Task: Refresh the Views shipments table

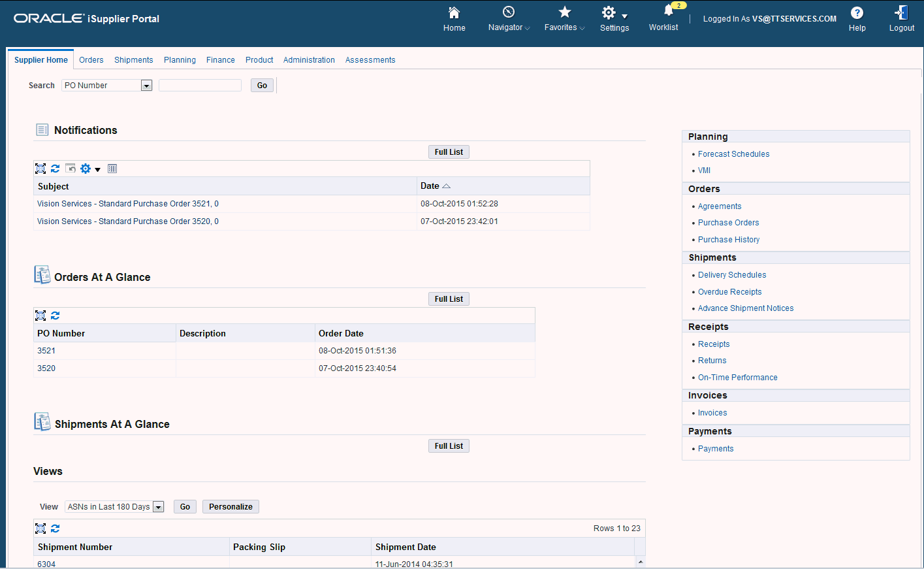Action: 56,528
